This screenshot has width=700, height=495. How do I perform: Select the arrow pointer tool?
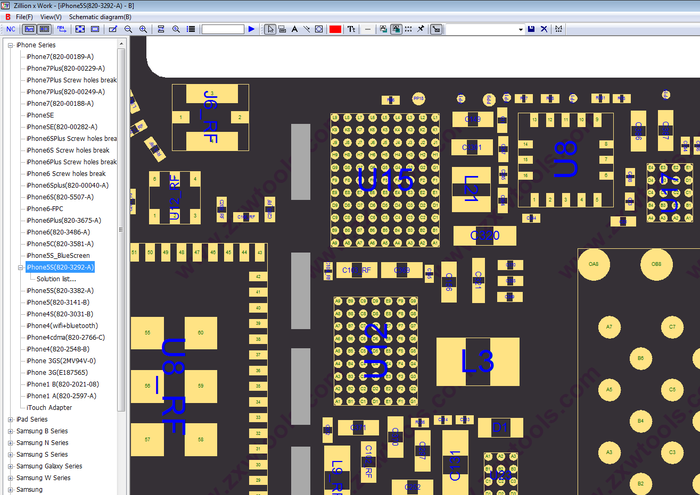270,29
